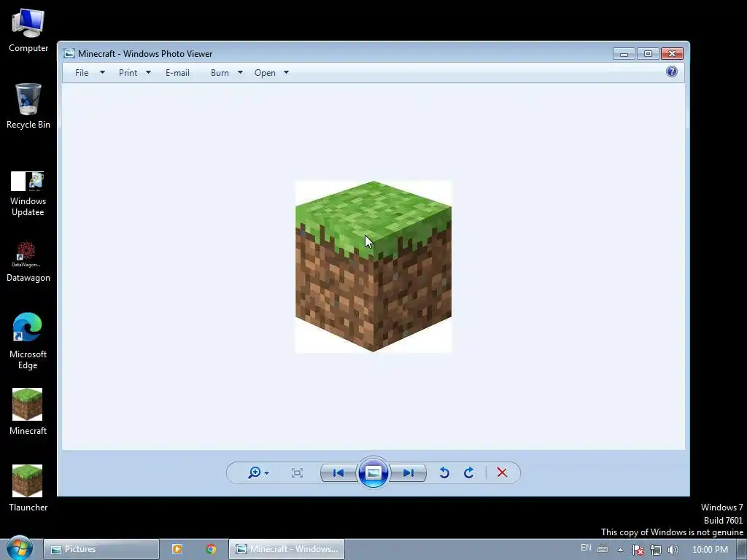747x560 pixels.
Task: Play the slide show
Action: [x=373, y=472]
